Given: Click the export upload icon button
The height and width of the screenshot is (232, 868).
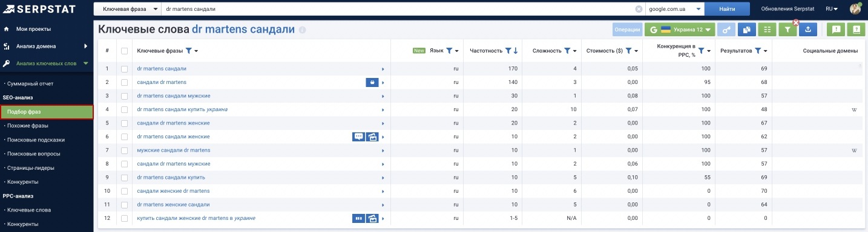Looking at the screenshot, I should click(808, 29).
